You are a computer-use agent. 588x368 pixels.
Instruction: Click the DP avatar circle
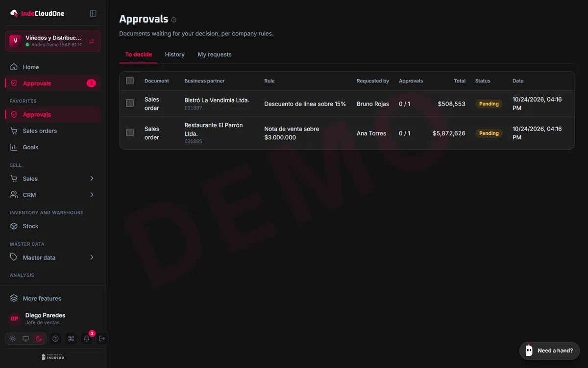click(x=15, y=319)
